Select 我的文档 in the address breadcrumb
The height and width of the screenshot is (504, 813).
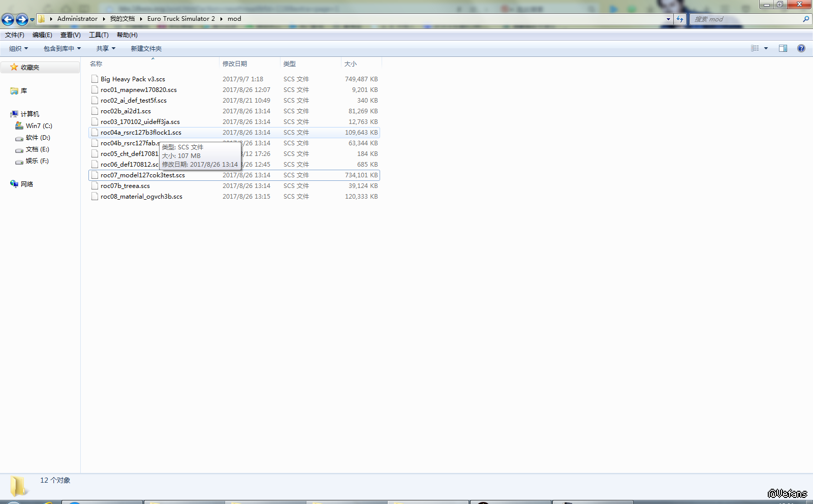[x=122, y=19]
